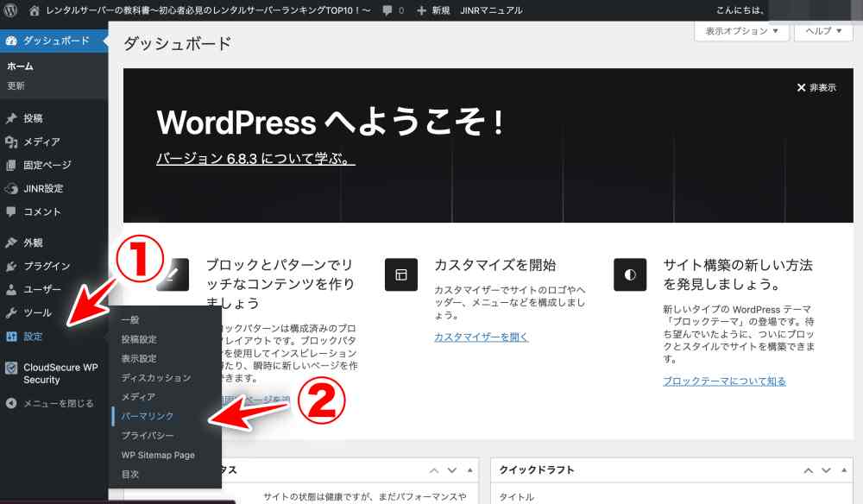Open the media library icon in sidebar
Viewport: 863px width, 504px height.
[x=11, y=142]
